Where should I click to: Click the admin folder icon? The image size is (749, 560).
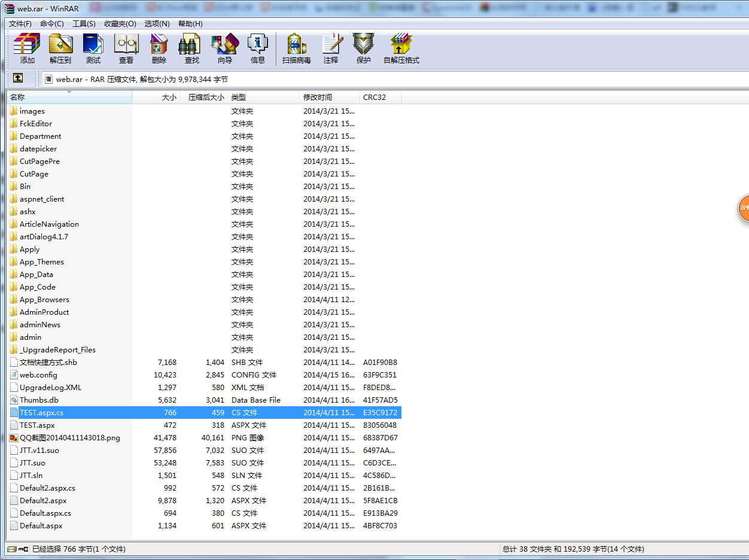pos(14,337)
